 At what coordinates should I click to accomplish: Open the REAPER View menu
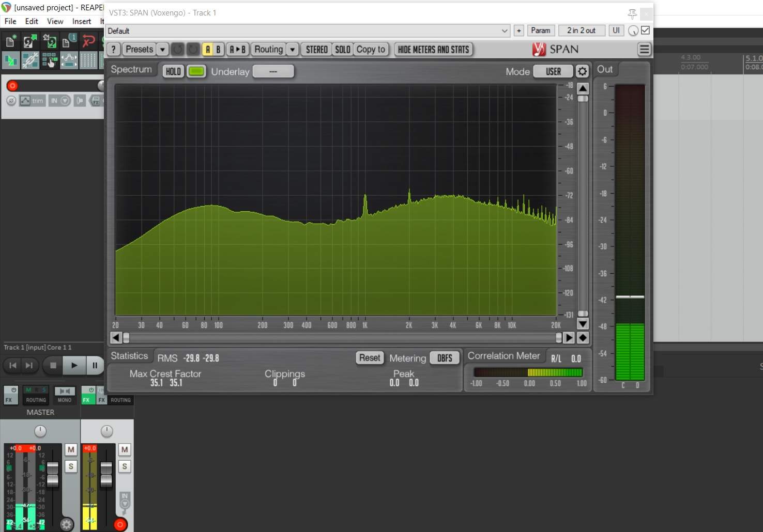(x=55, y=21)
